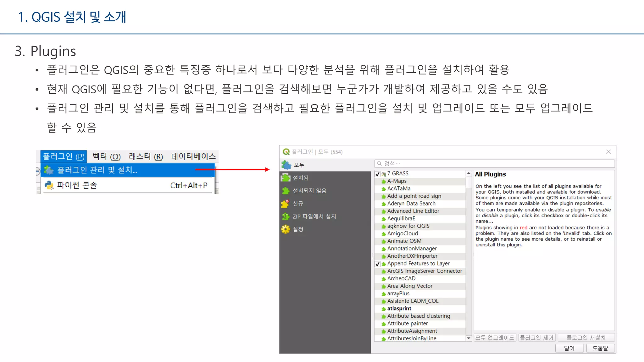Click green puzzle icon beside ArcheoCAD
644x362 pixels.
pos(384,279)
